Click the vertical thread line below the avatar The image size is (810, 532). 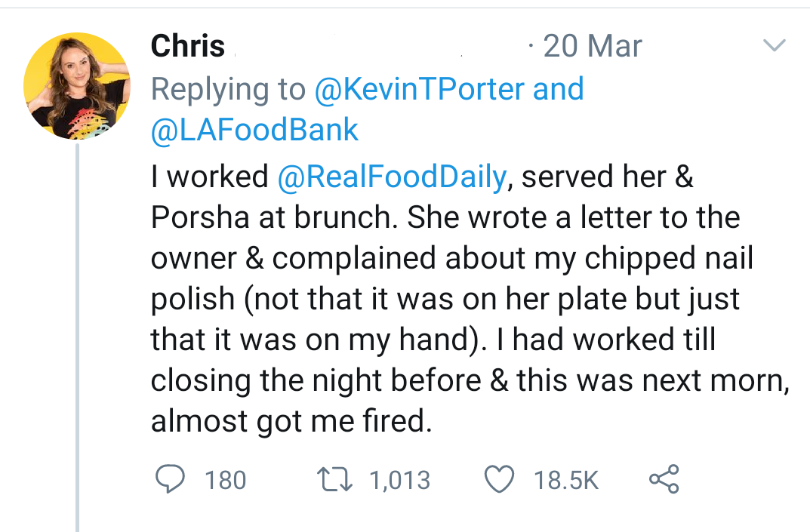(77, 340)
